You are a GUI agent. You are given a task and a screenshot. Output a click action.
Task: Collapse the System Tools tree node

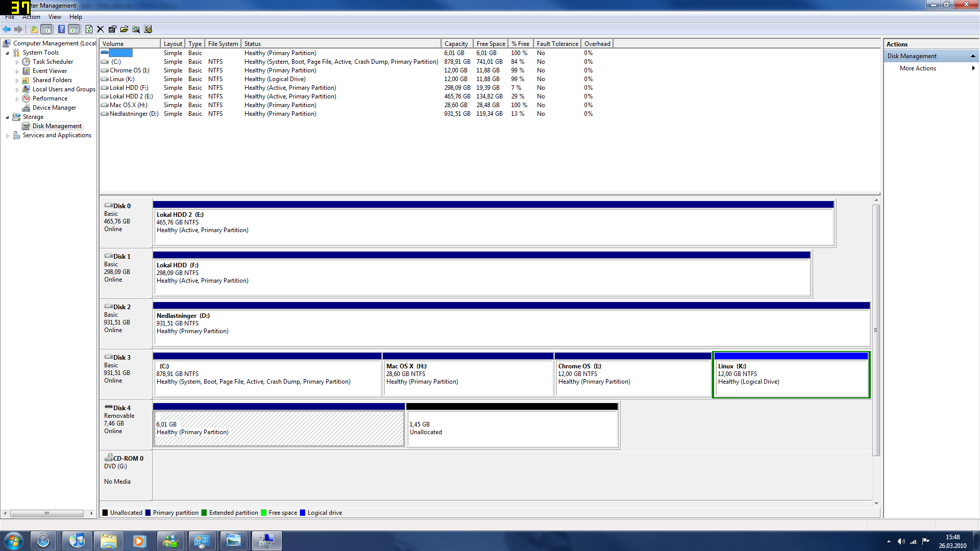pos(7,53)
